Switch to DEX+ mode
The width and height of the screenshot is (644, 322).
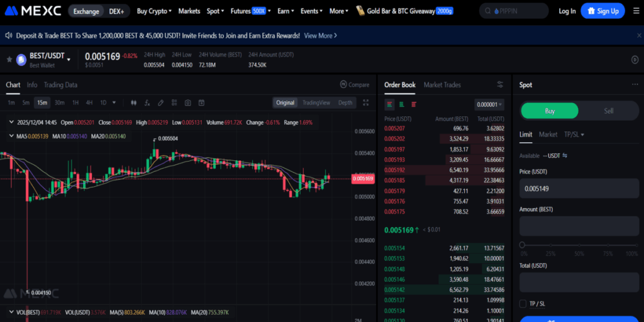point(116,11)
